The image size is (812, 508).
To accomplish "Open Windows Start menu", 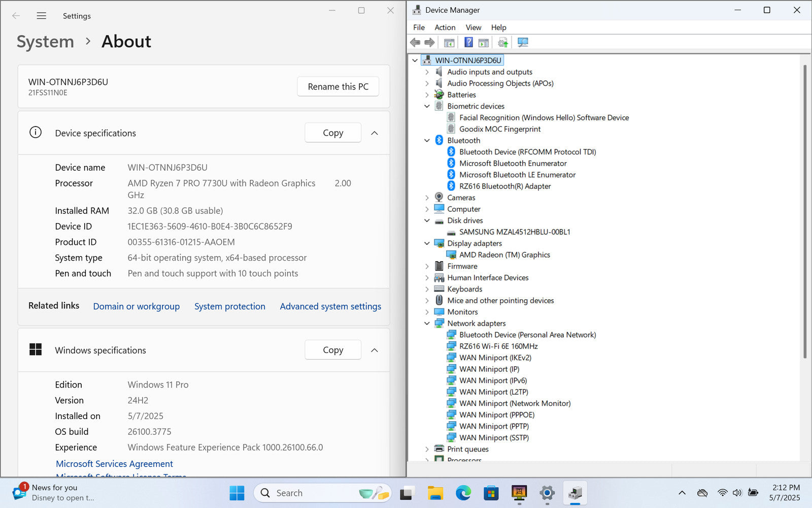I will pos(237,493).
